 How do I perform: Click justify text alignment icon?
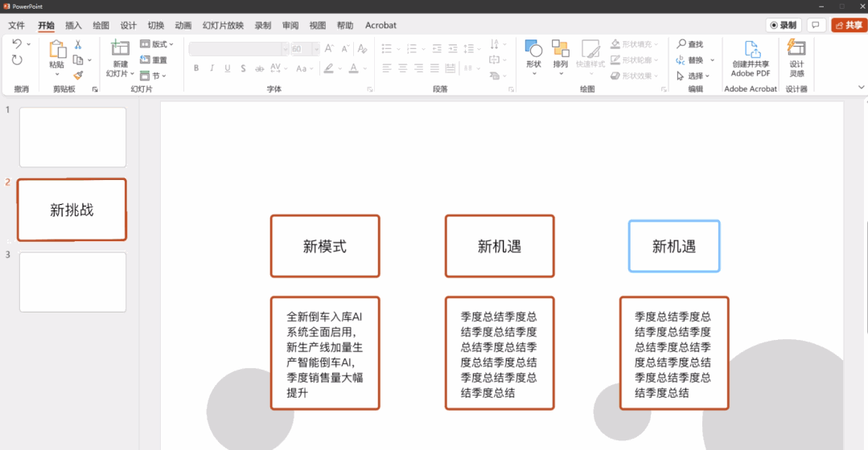pos(434,68)
